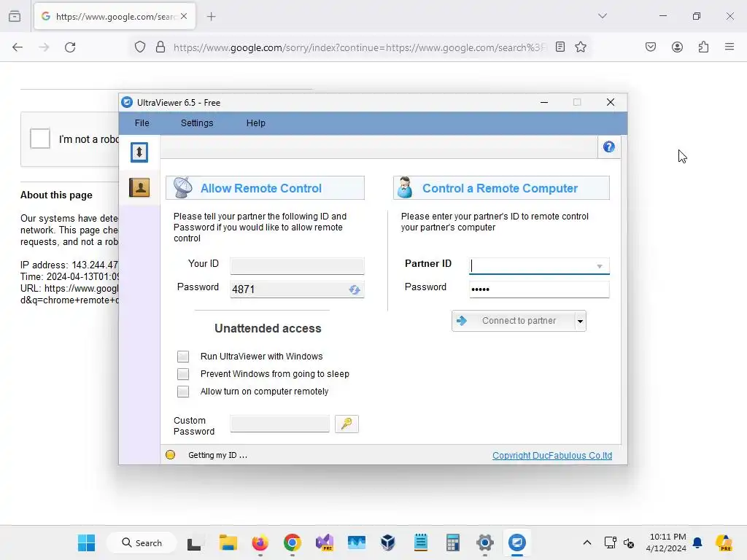Click the Getting my ID status text

[x=217, y=455]
